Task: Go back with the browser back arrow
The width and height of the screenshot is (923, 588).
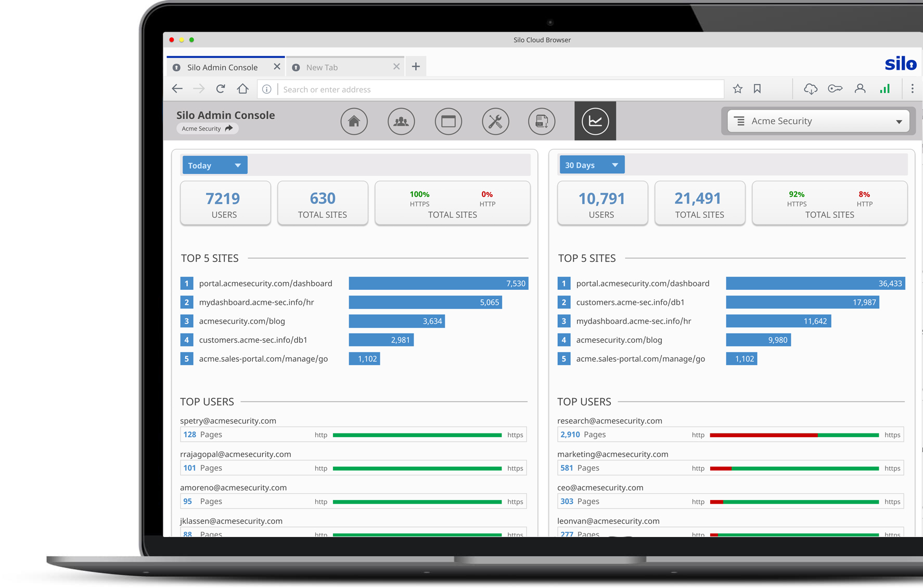Action: click(x=177, y=89)
